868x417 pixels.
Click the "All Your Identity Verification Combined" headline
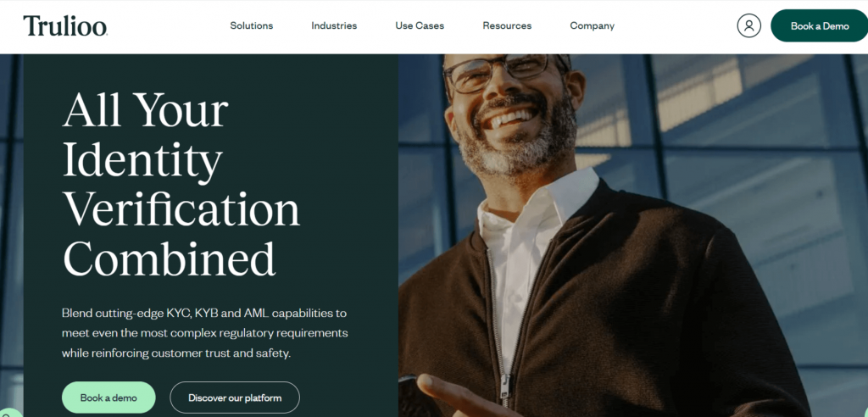point(181,185)
